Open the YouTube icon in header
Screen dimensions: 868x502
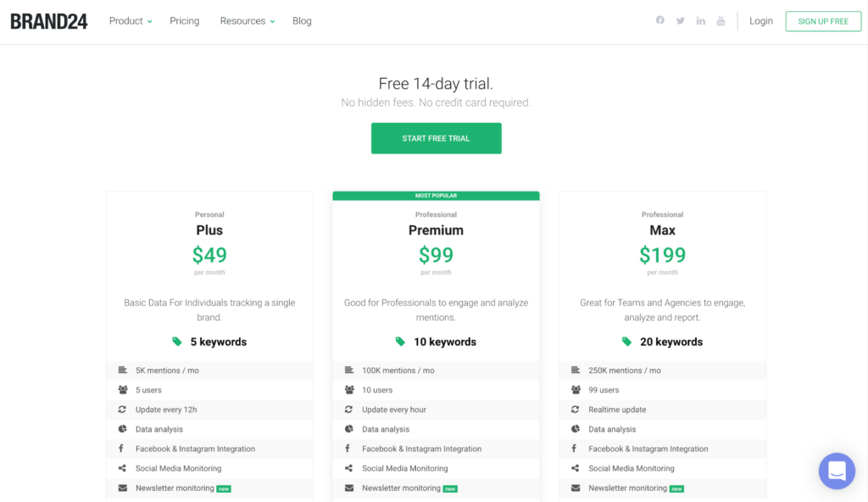721,21
